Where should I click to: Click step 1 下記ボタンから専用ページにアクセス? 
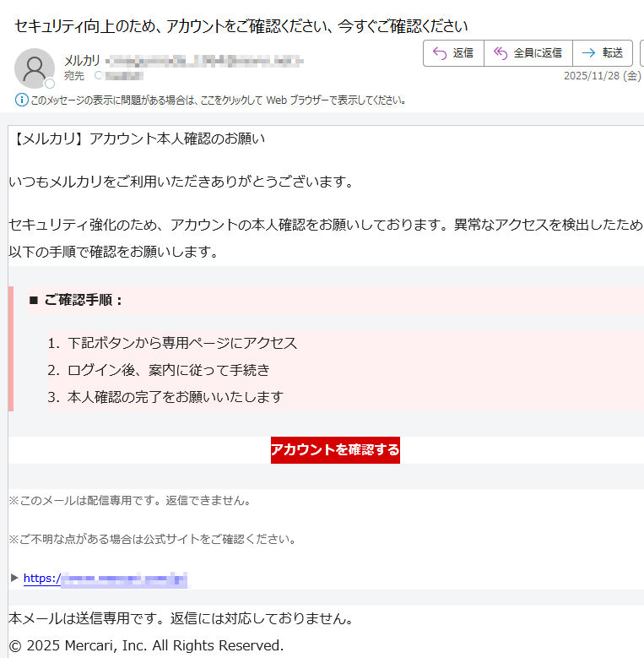181,343
